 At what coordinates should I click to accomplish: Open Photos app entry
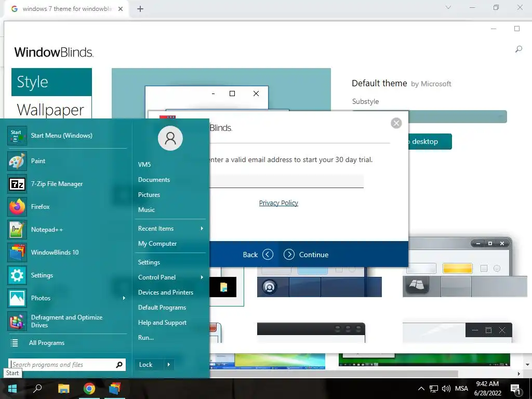[67, 298]
